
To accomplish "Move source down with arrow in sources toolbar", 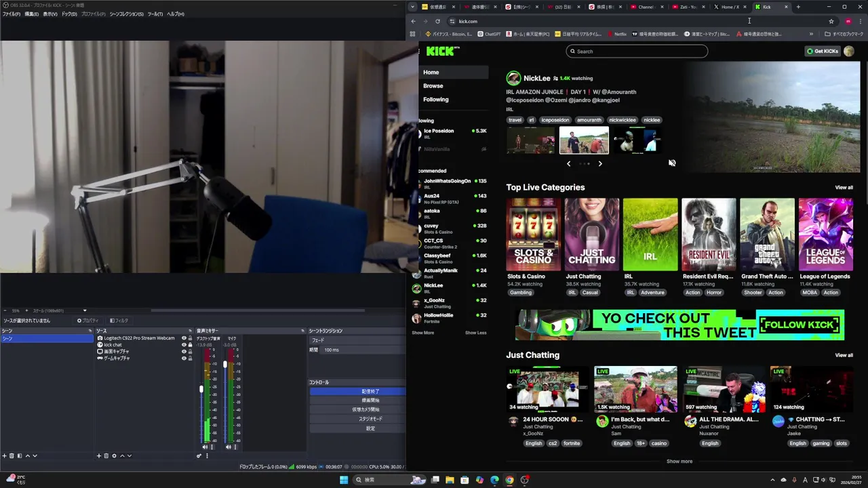I will point(130,455).
